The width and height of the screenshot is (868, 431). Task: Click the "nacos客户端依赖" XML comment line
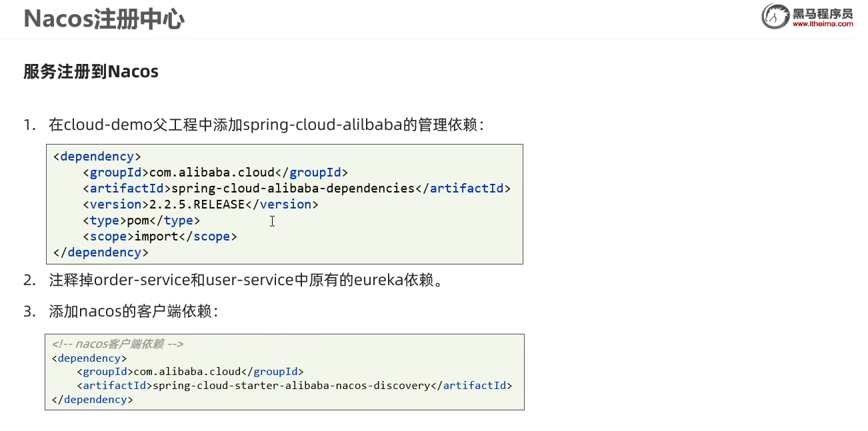(117, 344)
